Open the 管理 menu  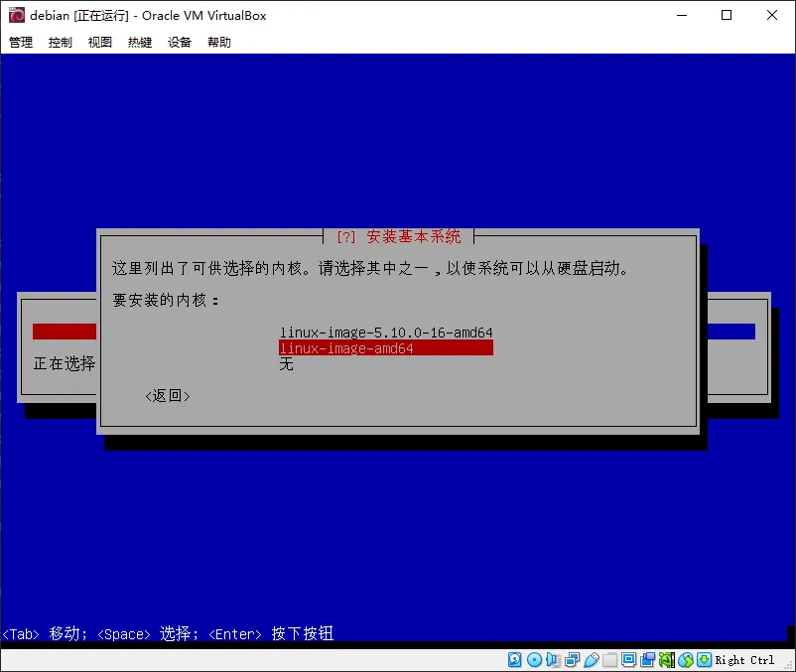(21, 42)
